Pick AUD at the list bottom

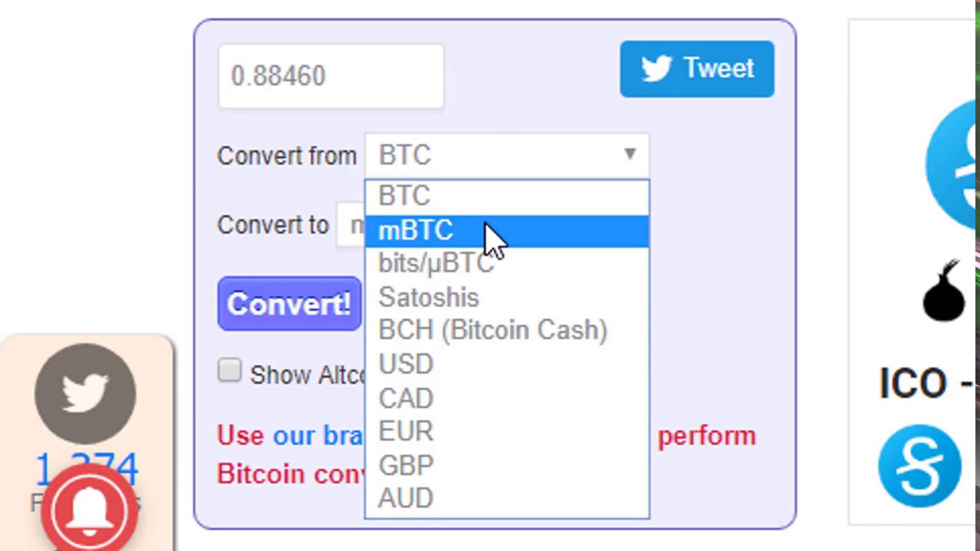[406, 499]
